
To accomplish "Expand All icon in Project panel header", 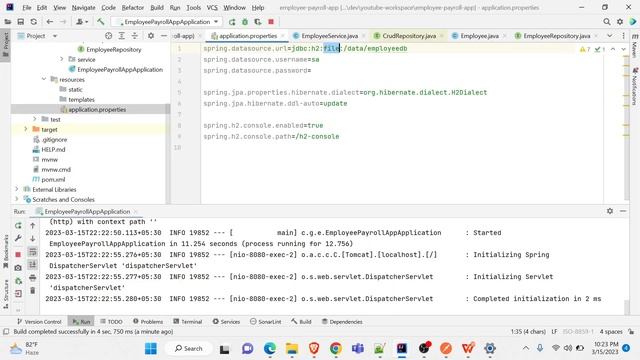I will (x=122, y=36).
